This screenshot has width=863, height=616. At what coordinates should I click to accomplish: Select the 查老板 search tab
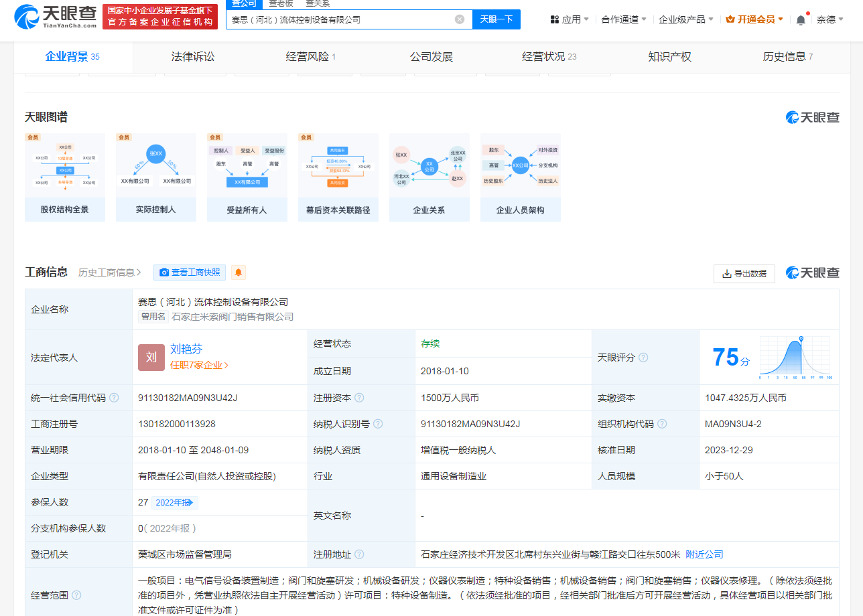point(281,3)
